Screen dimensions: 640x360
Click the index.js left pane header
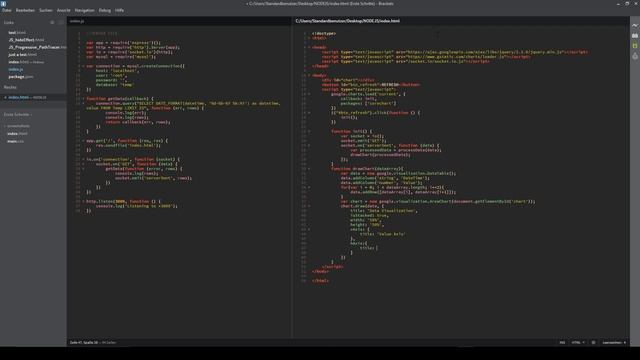point(77,21)
